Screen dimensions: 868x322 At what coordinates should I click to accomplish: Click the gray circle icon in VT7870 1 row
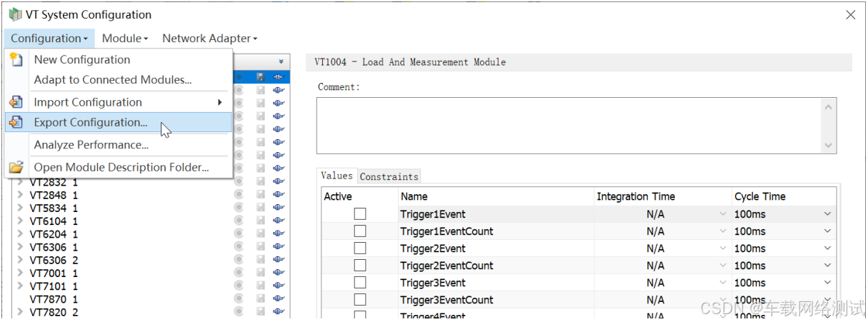[x=239, y=299]
